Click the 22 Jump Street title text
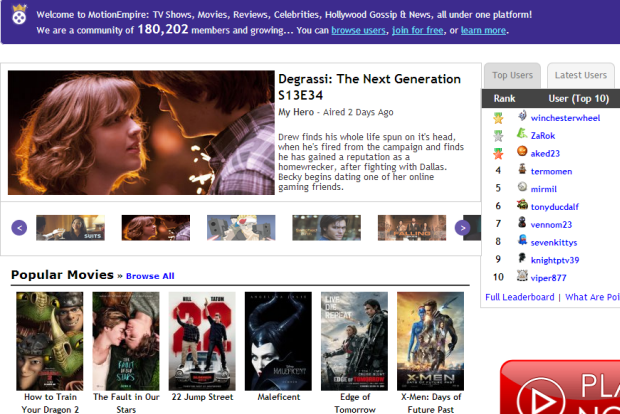Viewport: 620px width, 414px height. point(202,397)
